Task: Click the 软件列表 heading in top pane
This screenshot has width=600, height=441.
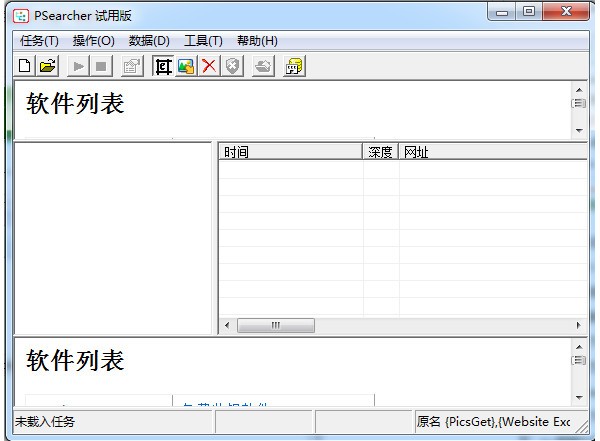Action: [x=75, y=103]
